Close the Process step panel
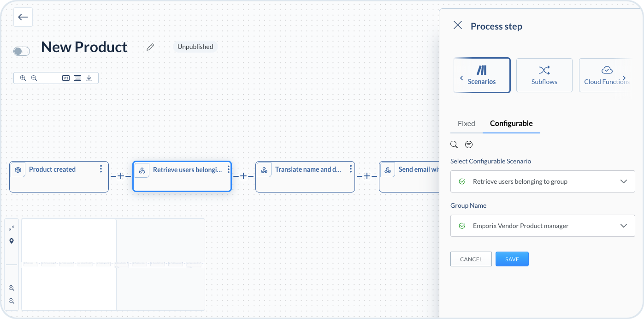This screenshot has width=644, height=319. (x=458, y=25)
